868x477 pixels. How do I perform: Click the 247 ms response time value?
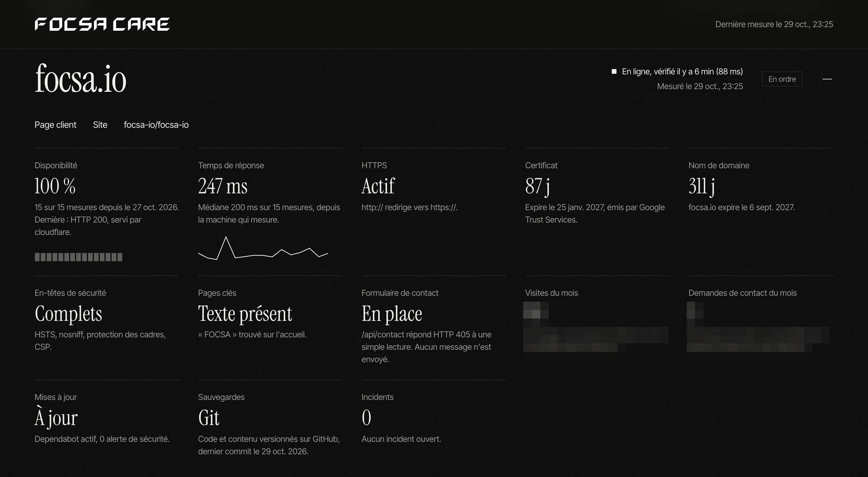(x=223, y=186)
